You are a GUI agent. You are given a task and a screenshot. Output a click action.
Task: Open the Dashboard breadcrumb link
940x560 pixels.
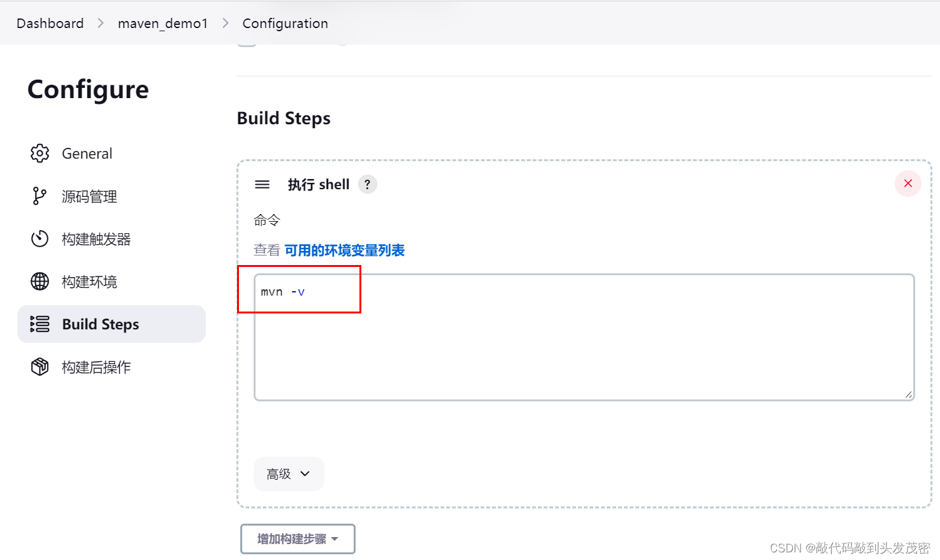(50, 24)
